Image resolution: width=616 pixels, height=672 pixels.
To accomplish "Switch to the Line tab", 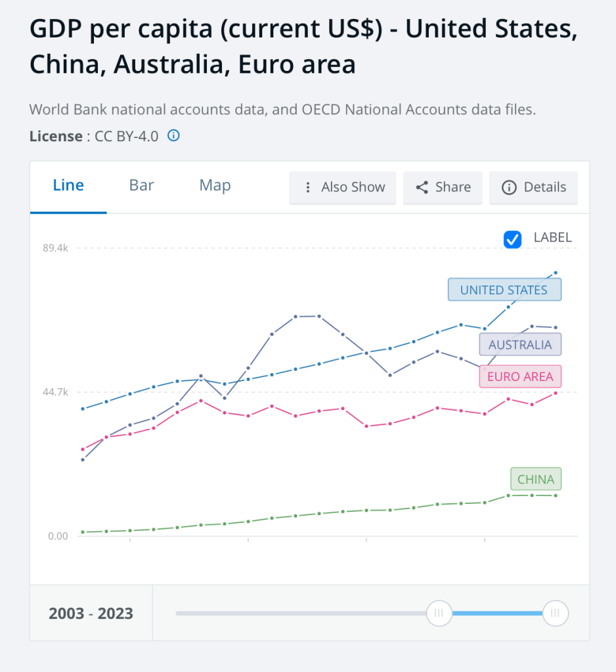I will tap(68, 186).
